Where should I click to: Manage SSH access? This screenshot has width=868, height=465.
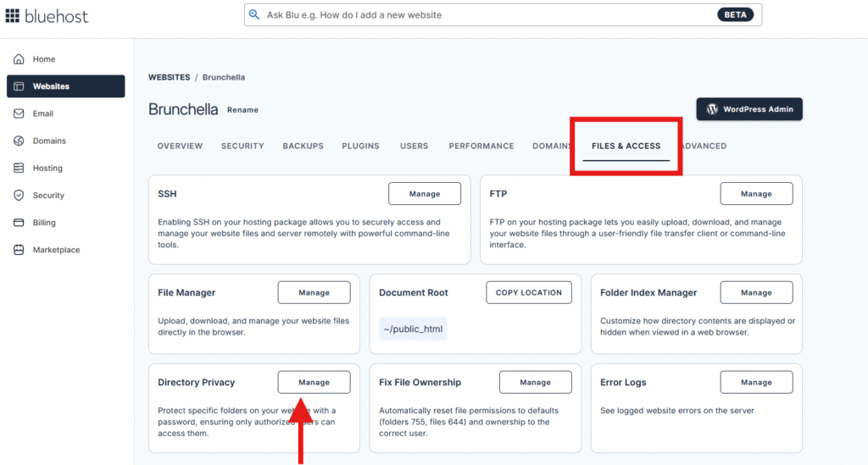(425, 193)
